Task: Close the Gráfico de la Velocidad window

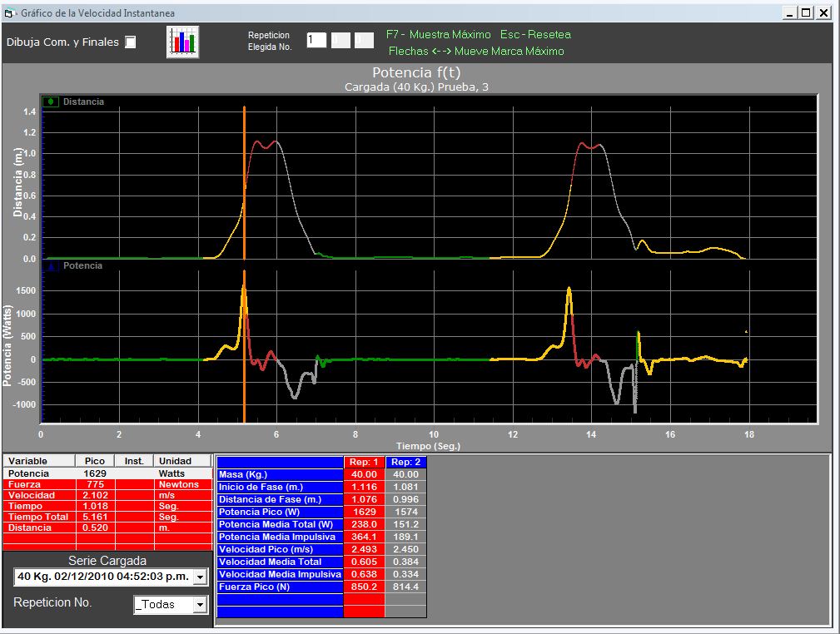Action: [x=824, y=12]
